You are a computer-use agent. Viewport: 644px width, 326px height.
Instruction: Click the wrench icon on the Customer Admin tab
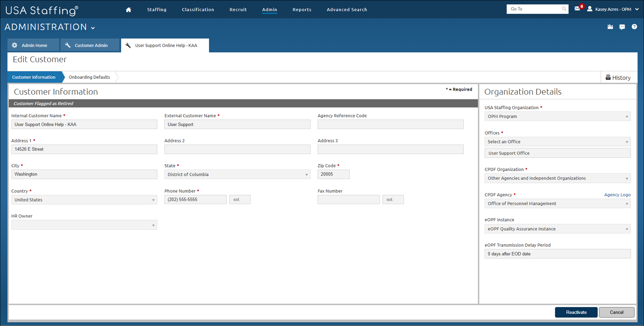68,45
